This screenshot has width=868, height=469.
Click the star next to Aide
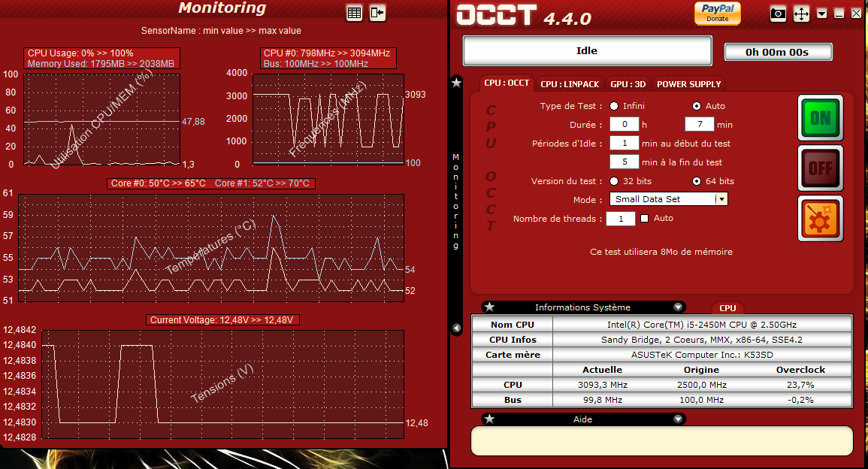[x=489, y=419]
